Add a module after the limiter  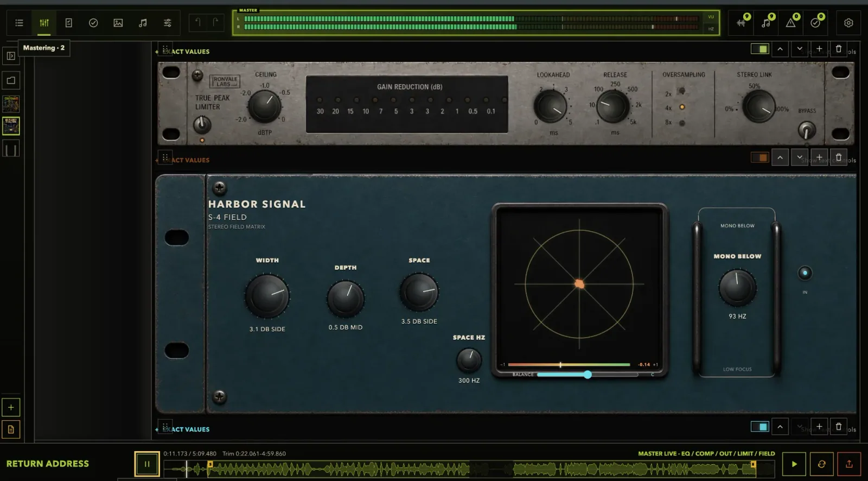click(x=819, y=49)
